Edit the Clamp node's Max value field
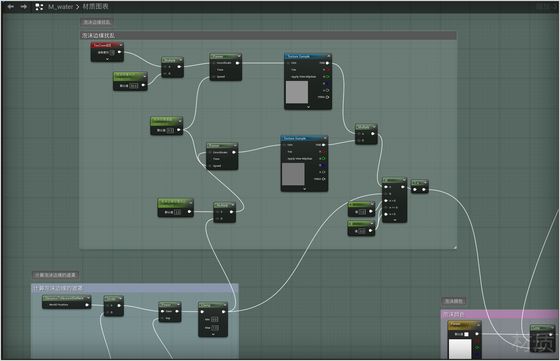560x361 pixels. tap(215, 327)
